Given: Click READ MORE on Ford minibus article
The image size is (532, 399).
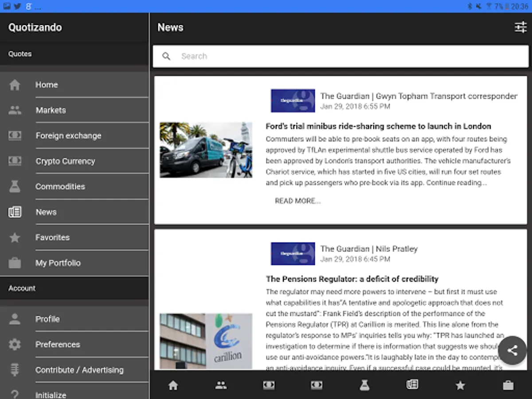Looking at the screenshot, I should (x=297, y=201).
